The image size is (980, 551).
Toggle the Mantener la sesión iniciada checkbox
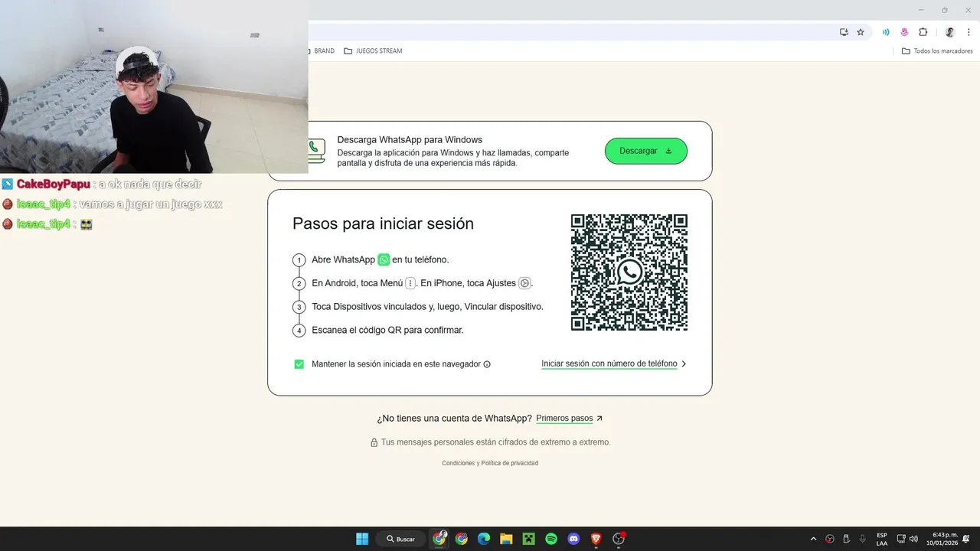pyautogui.click(x=299, y=364)
